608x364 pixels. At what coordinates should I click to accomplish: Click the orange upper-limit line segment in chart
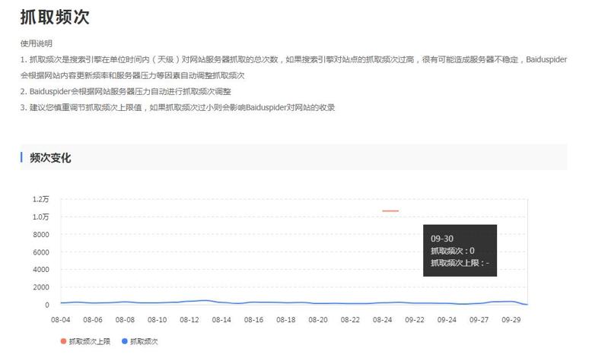coord(390,211)
